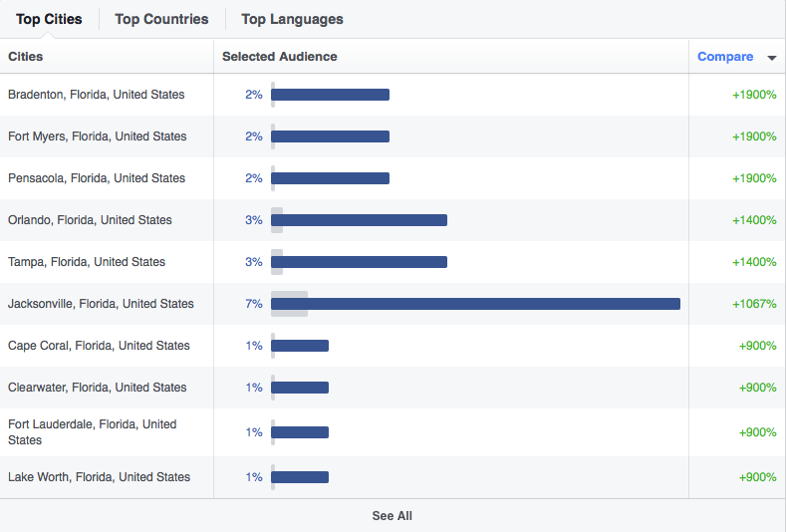Image resolution: width=786 pixels, height=532 pixels.
Task: Click the Cities column header
Action: coord(26,57)
